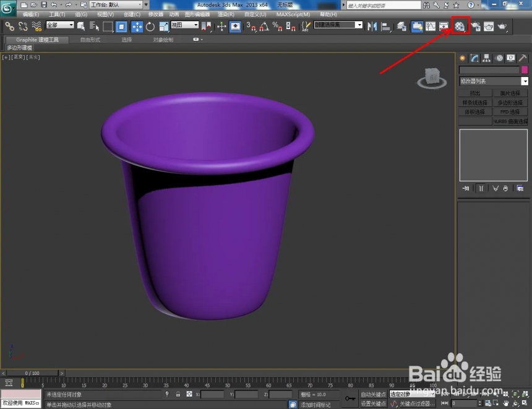Open the Create command panel tab
This screenshot has width=532, height=409.
tap(463, 58)
